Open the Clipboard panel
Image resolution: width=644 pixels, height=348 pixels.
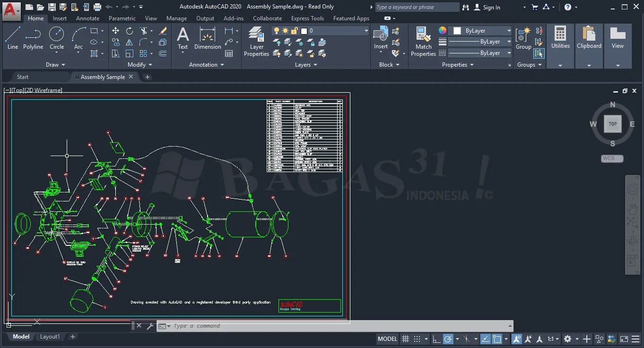589,46
